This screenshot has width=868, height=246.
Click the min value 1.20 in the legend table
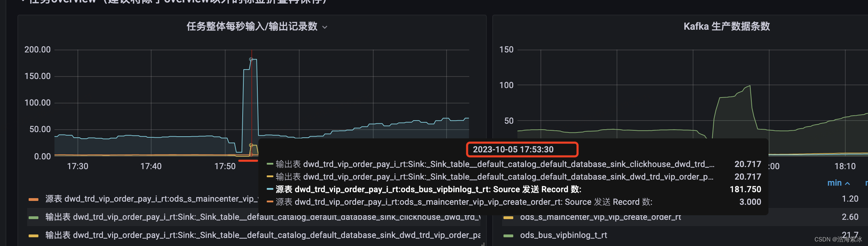pos(850,199)
